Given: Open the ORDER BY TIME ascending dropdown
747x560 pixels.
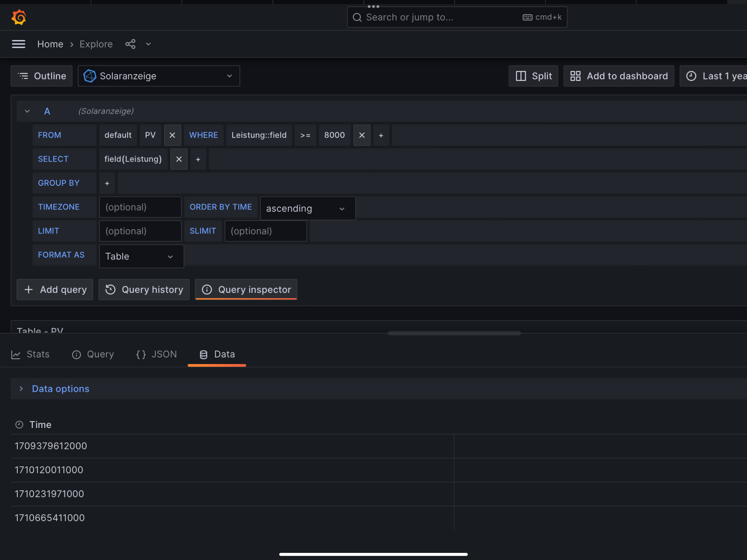Looking at the screenshot, I should (x=307, y=208).
